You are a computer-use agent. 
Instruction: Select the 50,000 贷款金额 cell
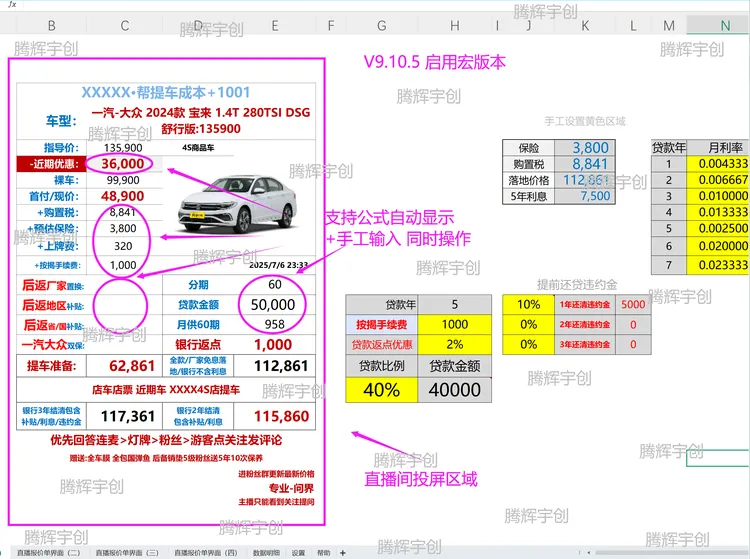(x=273, y=304)
